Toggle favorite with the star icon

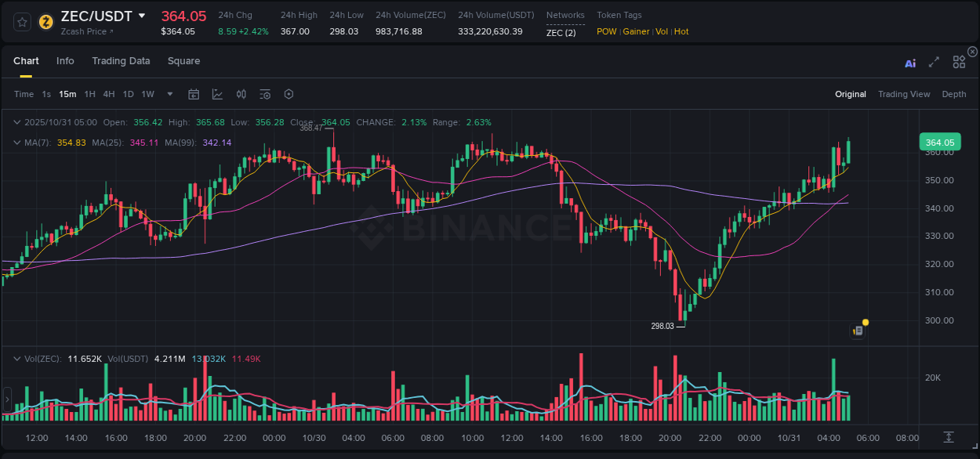(21, 22)
